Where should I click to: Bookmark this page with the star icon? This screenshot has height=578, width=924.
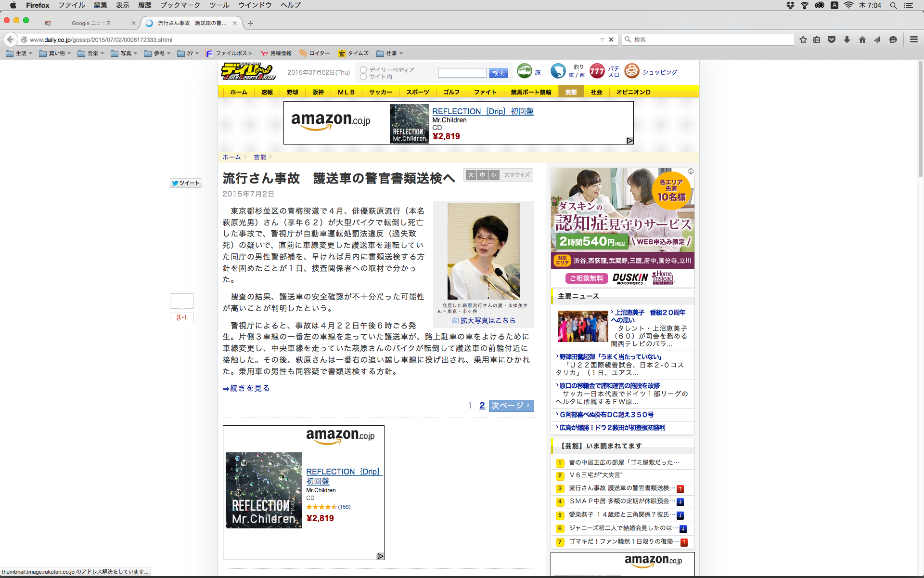coord(803,39)
